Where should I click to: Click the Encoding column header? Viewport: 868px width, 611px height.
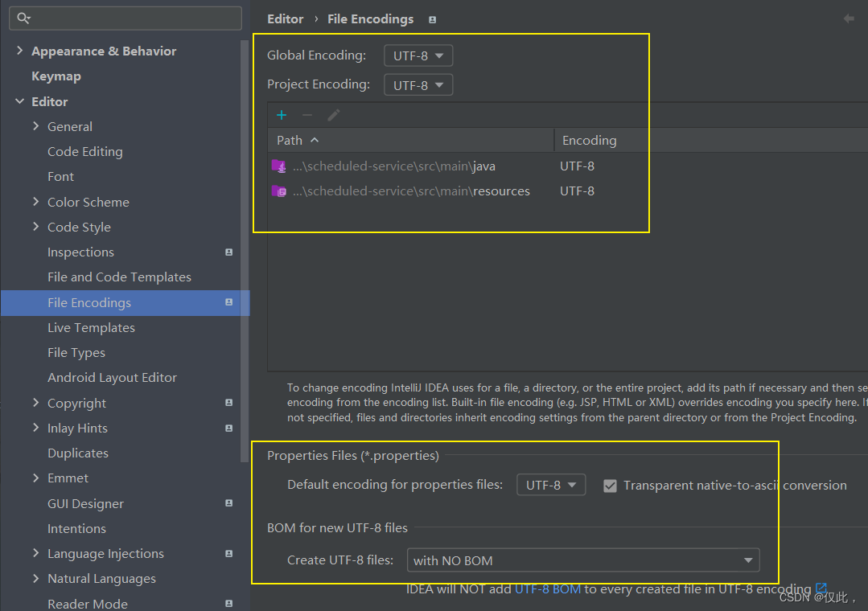(x=590, y=141)
